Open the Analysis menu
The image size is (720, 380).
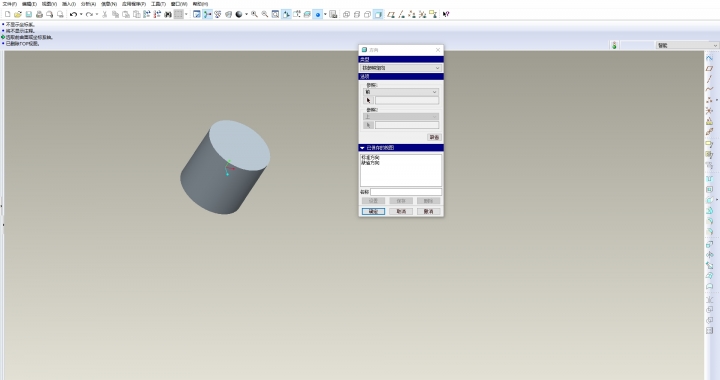88,4
